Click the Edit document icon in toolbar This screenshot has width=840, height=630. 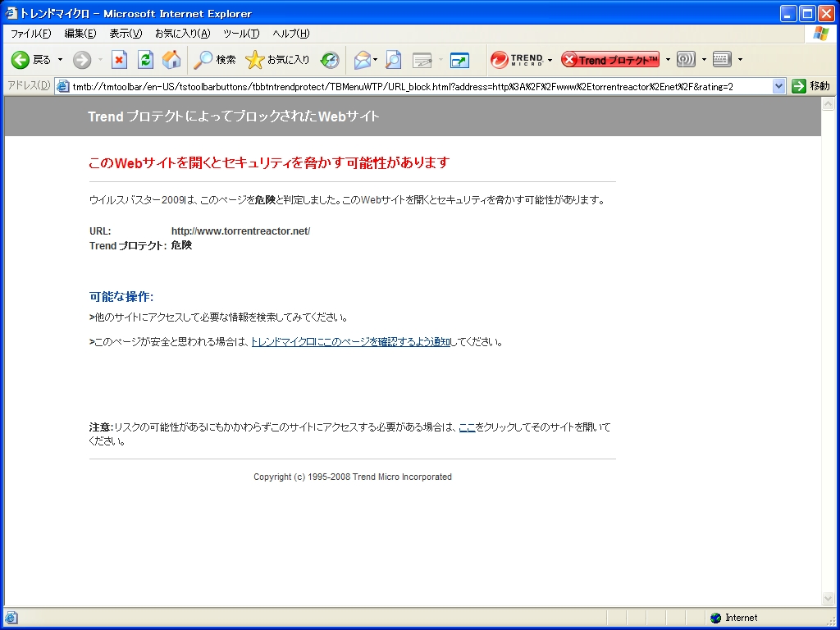point(422,59)
